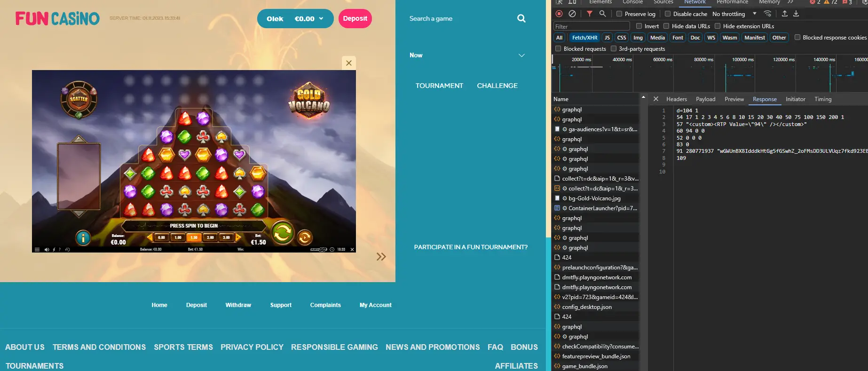Toggle the device toolbar icon
This screenshot has height=371, width=868.
(x=572, y=2)
